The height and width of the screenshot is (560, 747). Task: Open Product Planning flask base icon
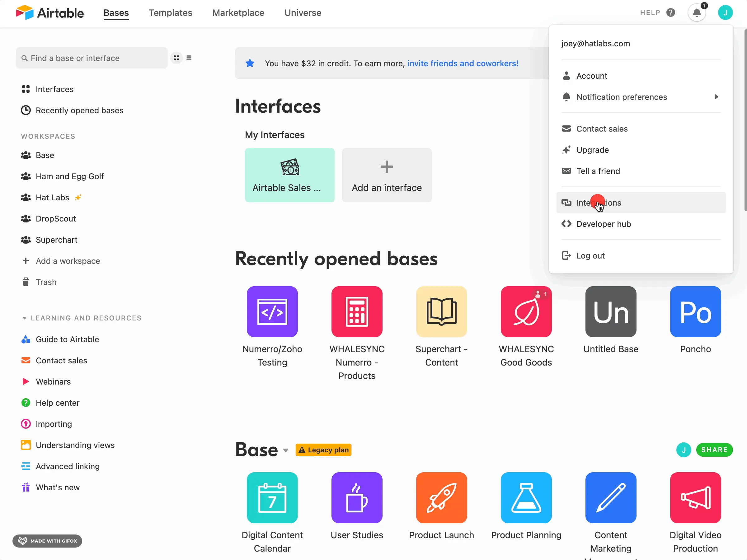tap(526, 497)
